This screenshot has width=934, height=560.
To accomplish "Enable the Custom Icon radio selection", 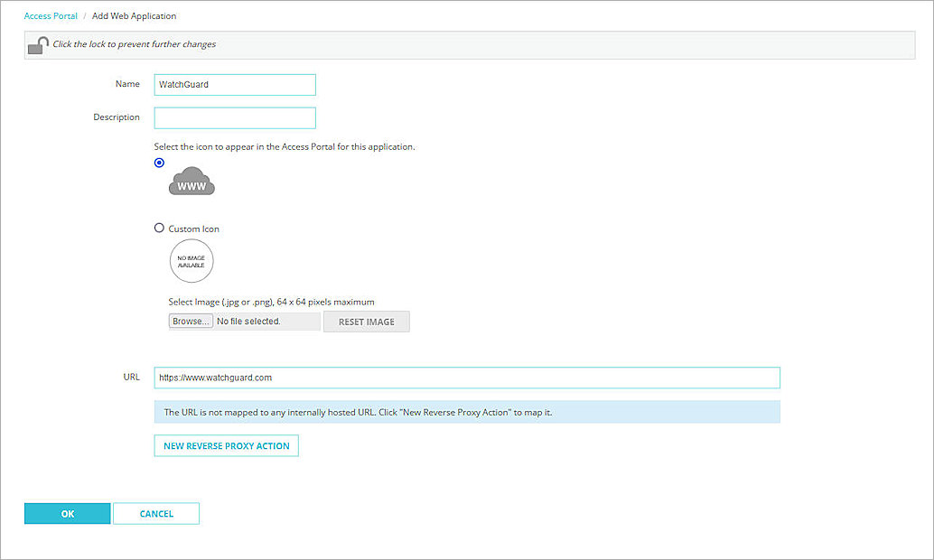I will (x=159, y=228).
